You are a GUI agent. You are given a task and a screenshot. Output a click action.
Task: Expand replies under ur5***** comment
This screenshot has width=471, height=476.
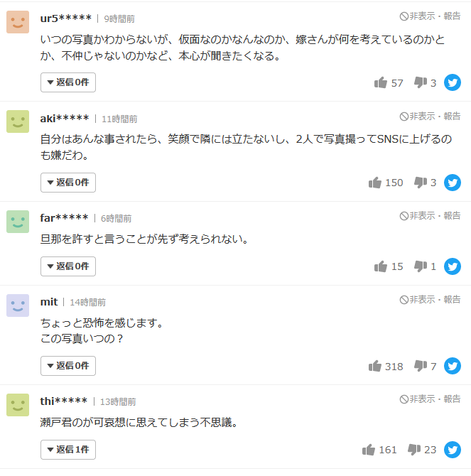[68, 82]
